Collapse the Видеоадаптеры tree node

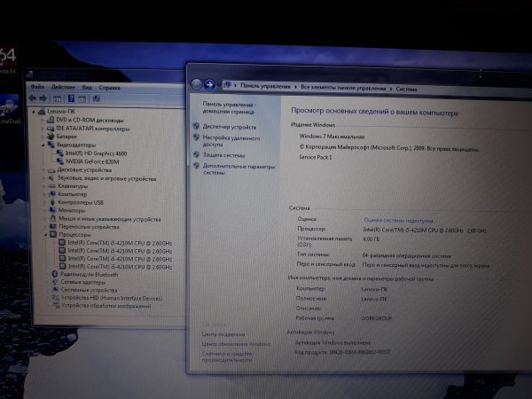point(43,145)
